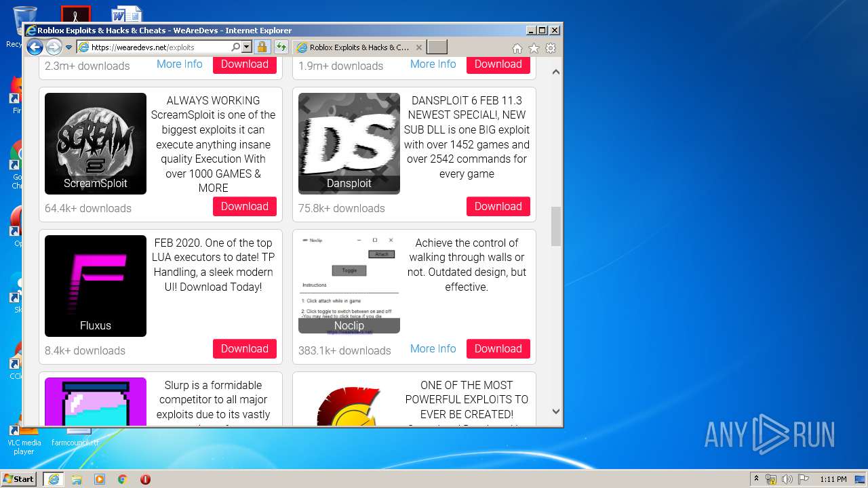Download ScreamSploit
868x488 pixels.
(245, 207)
